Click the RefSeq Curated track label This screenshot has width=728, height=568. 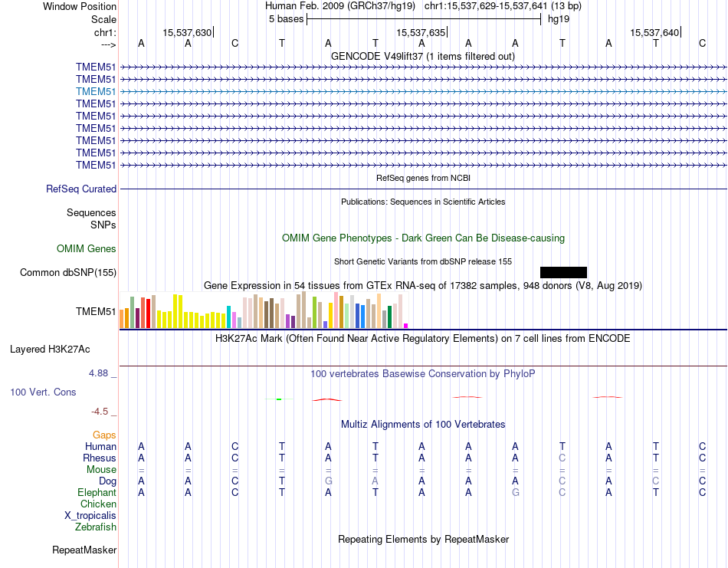[81, 189]
